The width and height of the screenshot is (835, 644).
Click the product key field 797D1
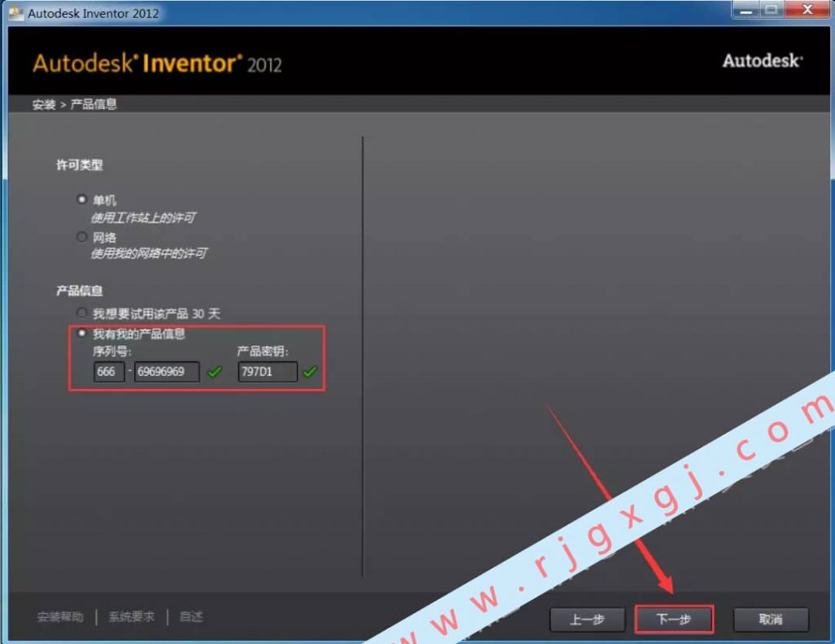(x=267, y=372)
